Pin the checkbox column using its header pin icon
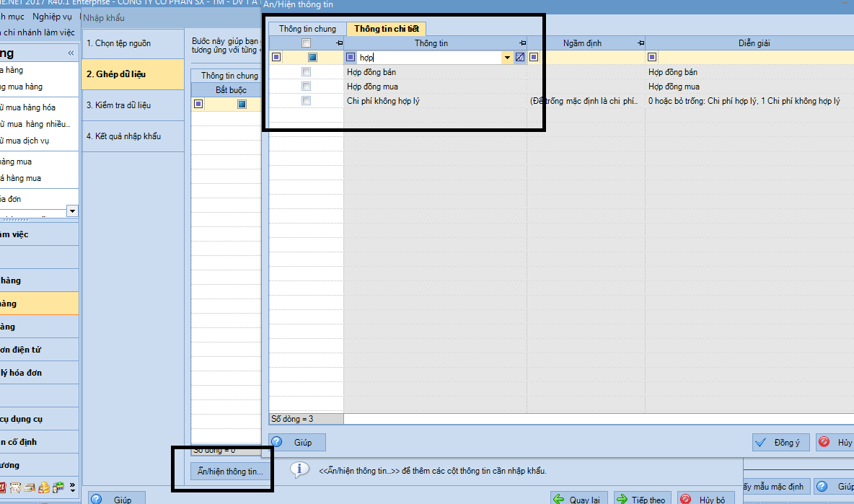This screenshot has height=504, width=854. point(339,43)
